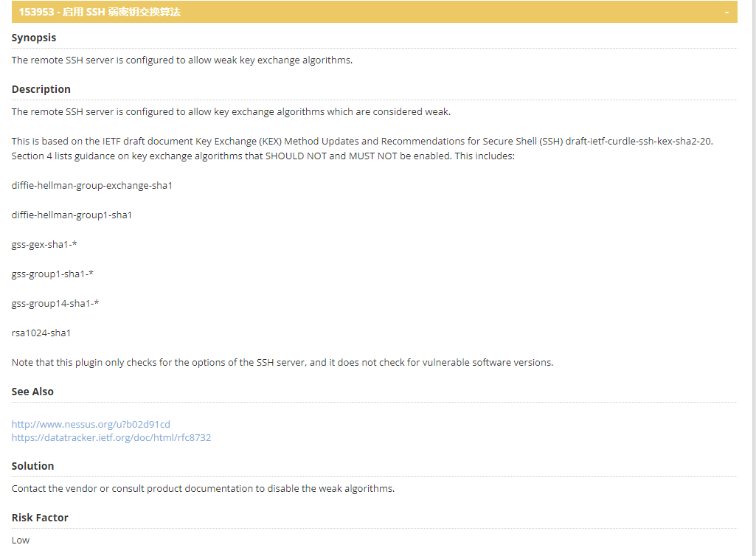Click the Low risk factor value
Screen dimensions: 756x556
pos(21,540)
